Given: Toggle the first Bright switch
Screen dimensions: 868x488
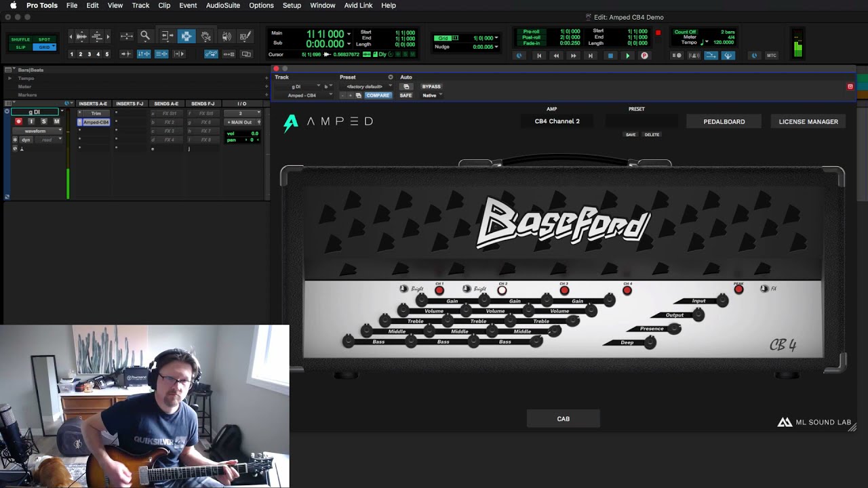Looking at the screenshot, I should pos(404,289).
